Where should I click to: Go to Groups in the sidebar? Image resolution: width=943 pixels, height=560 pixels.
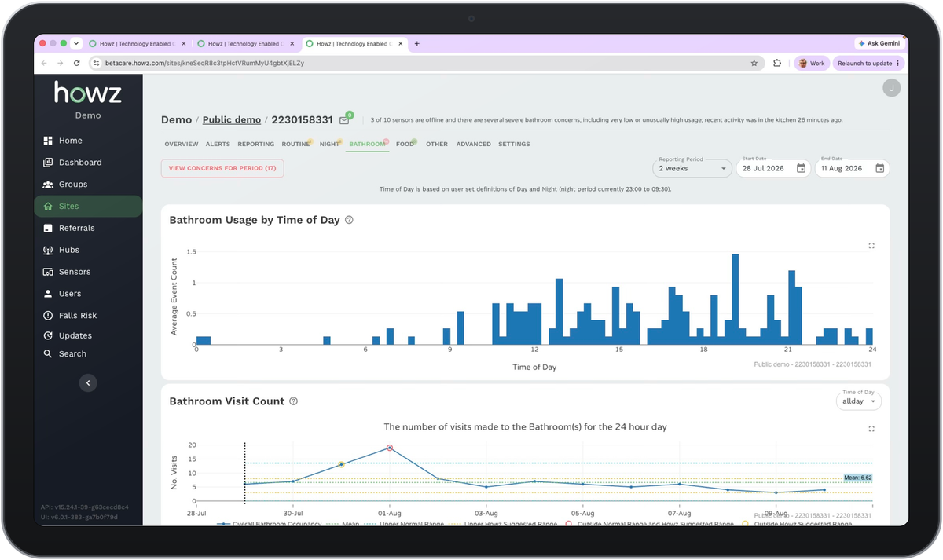(87, 185)
